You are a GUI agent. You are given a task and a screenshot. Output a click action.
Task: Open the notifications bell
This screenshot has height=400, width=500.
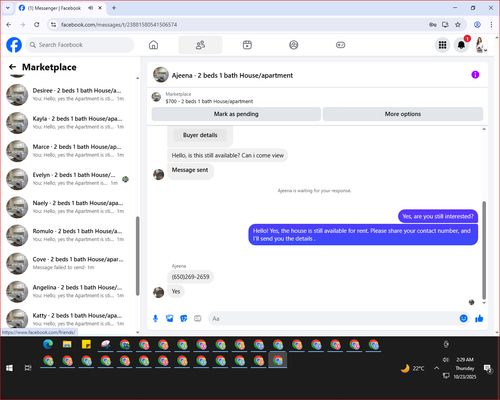point(461,45)
